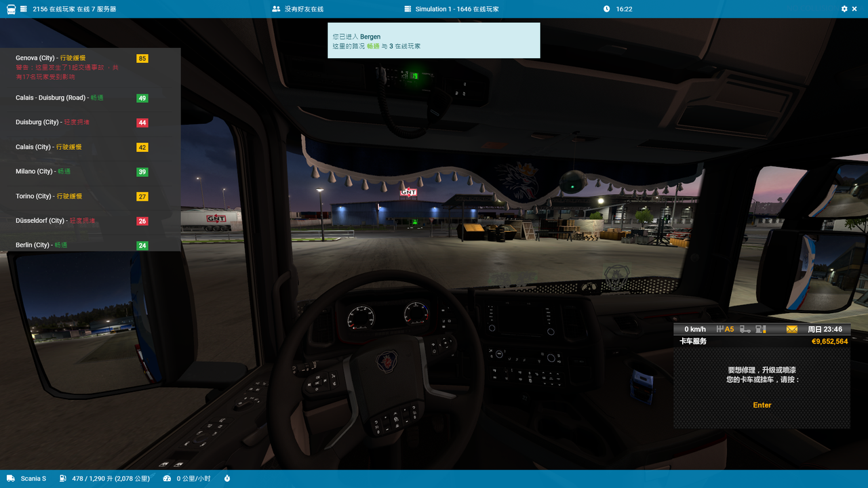
Task: Open the yellow mail envelope icon
Action: (x=792, y=329)
